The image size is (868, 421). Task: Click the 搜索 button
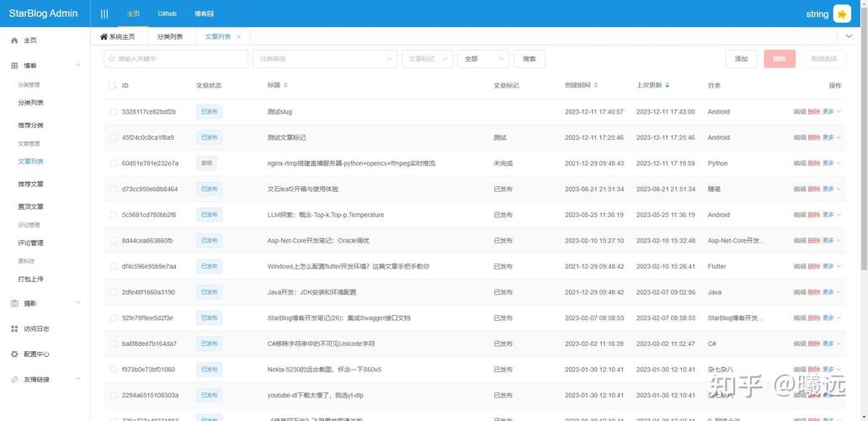(530, 59)
